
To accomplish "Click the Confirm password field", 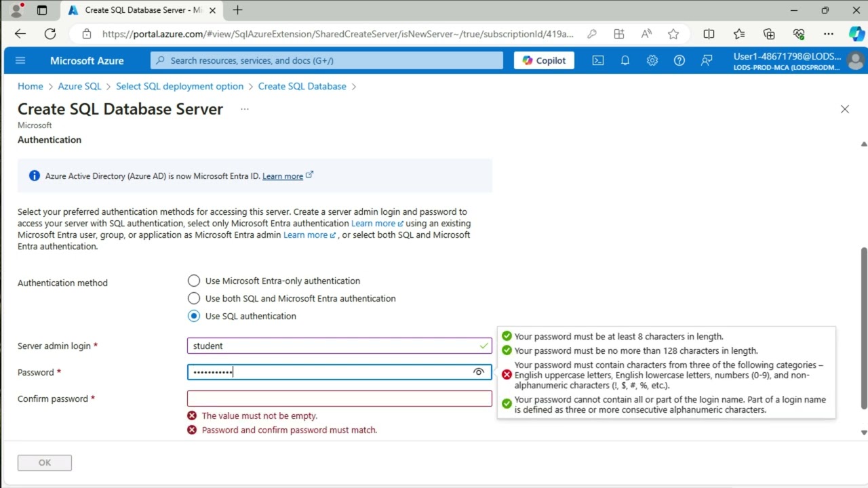I will [340, 399].
